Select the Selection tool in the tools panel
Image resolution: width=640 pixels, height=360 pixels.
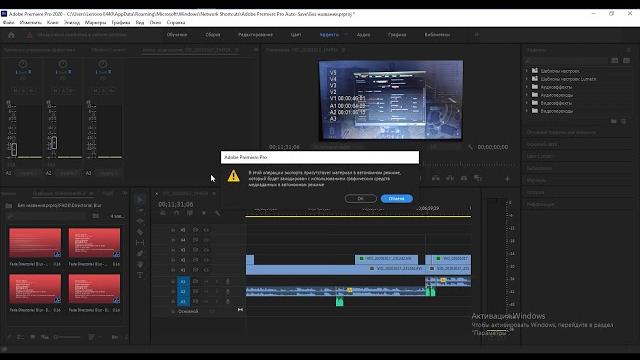[x=140, y=200]
